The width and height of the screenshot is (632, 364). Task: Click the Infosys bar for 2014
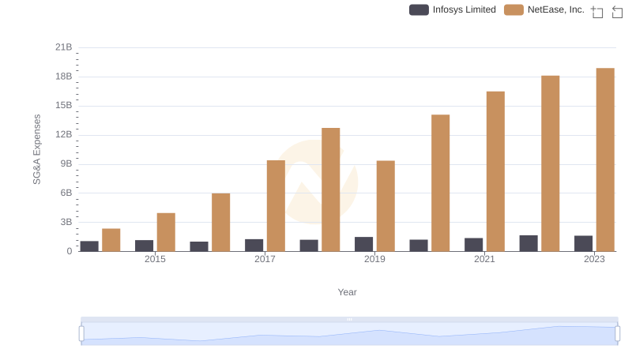tap(89, 246)
